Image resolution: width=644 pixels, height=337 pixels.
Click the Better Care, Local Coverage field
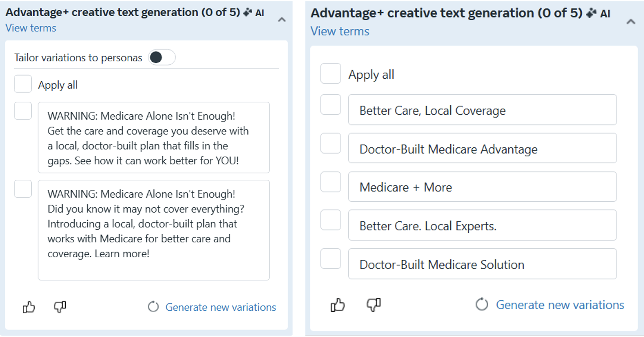482,110
